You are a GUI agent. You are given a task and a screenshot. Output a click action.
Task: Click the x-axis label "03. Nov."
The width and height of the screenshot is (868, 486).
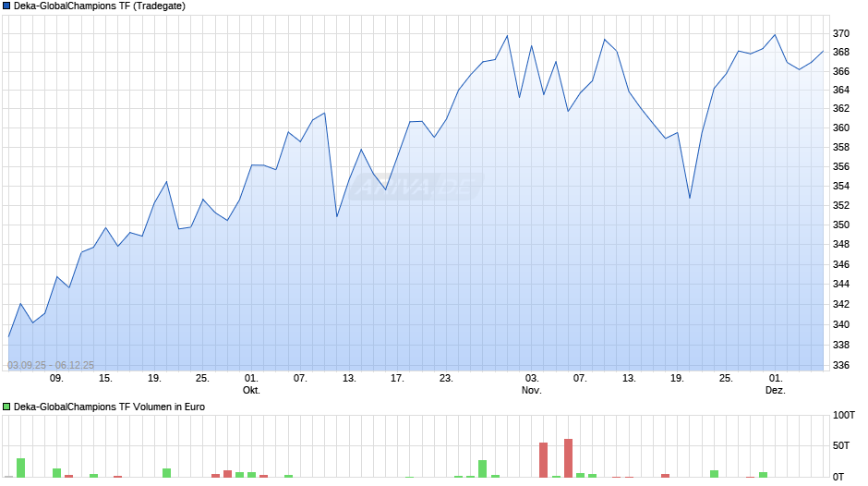pos(532,384)
